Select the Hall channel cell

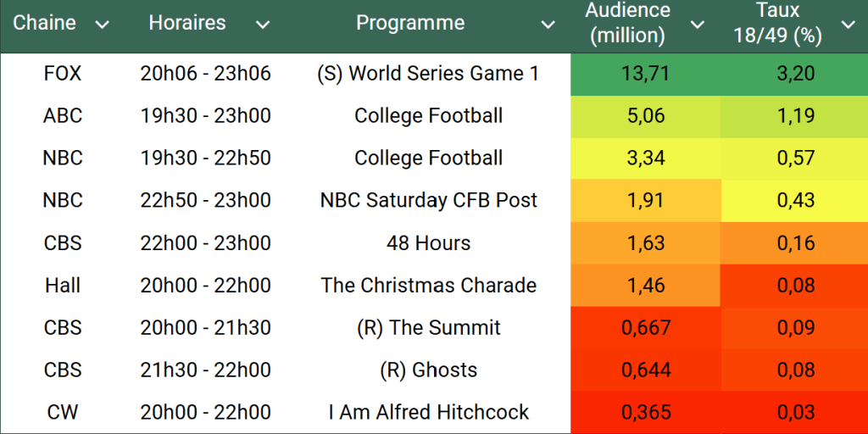(x=63, y=286)
